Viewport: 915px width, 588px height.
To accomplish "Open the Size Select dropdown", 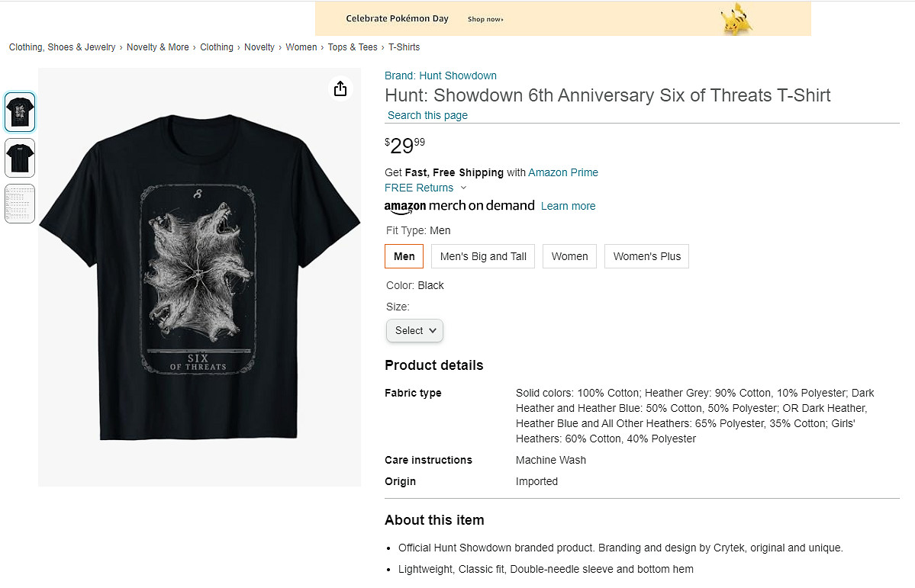I will pyautogui.click(x=414, y=330).
